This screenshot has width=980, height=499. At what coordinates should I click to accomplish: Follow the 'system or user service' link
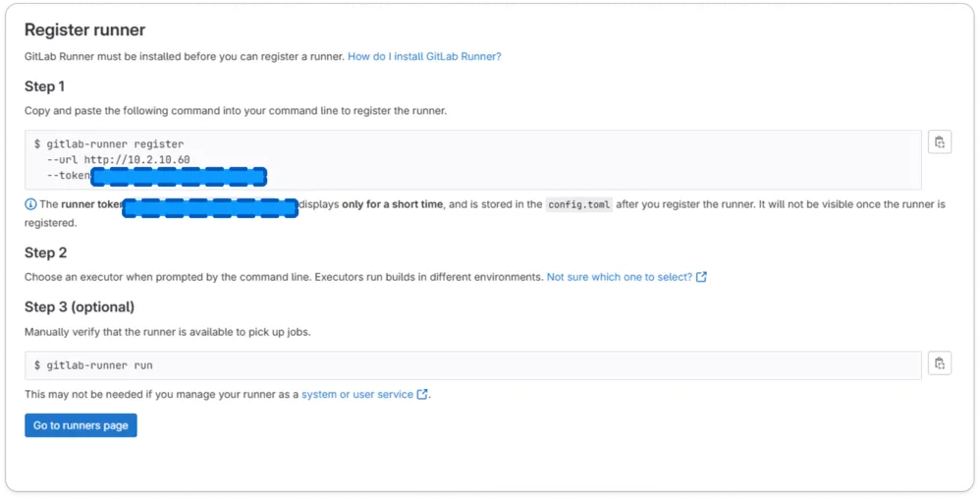pyautogui.click(x=357, y=395)
